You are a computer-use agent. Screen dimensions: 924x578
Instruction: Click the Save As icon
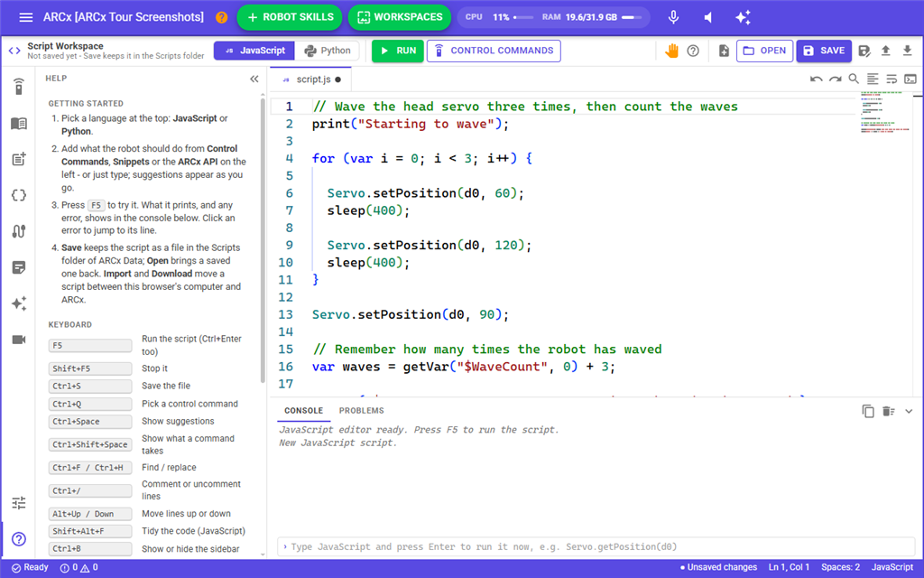pos(864,51)
